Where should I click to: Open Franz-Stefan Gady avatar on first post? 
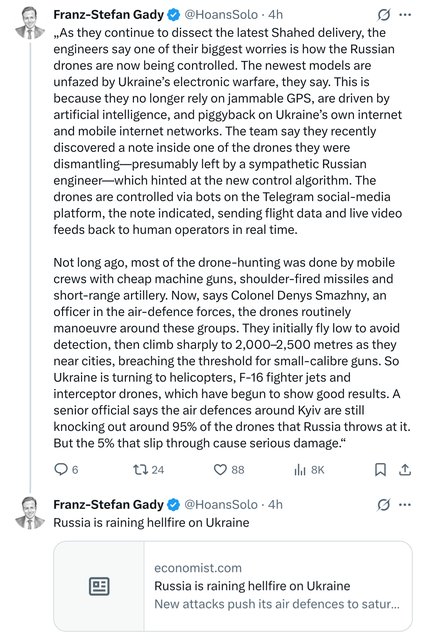pyautogui.click(x=30, y=24)
